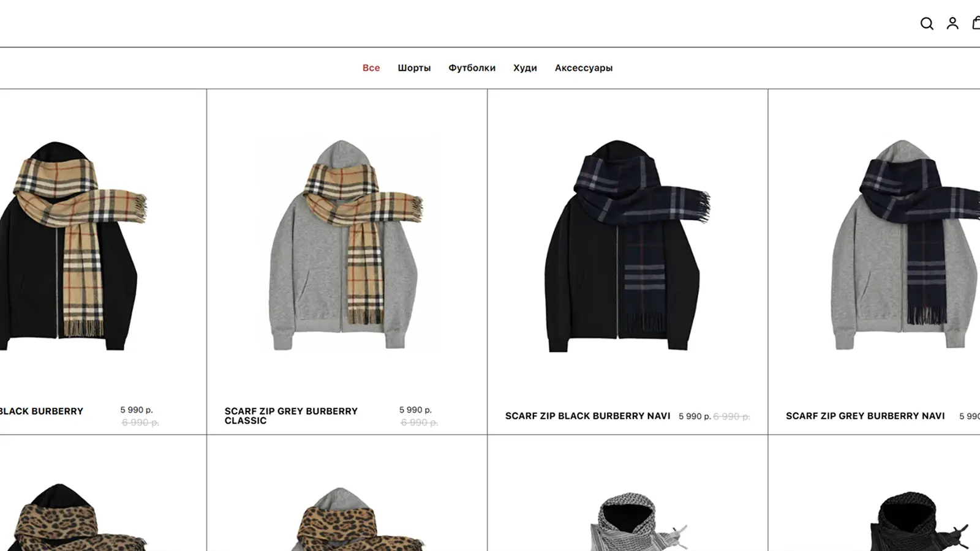The width and height of the screenshot is (980, 551).
Task: Open the Аксессуары category
Action: (584, 68)
